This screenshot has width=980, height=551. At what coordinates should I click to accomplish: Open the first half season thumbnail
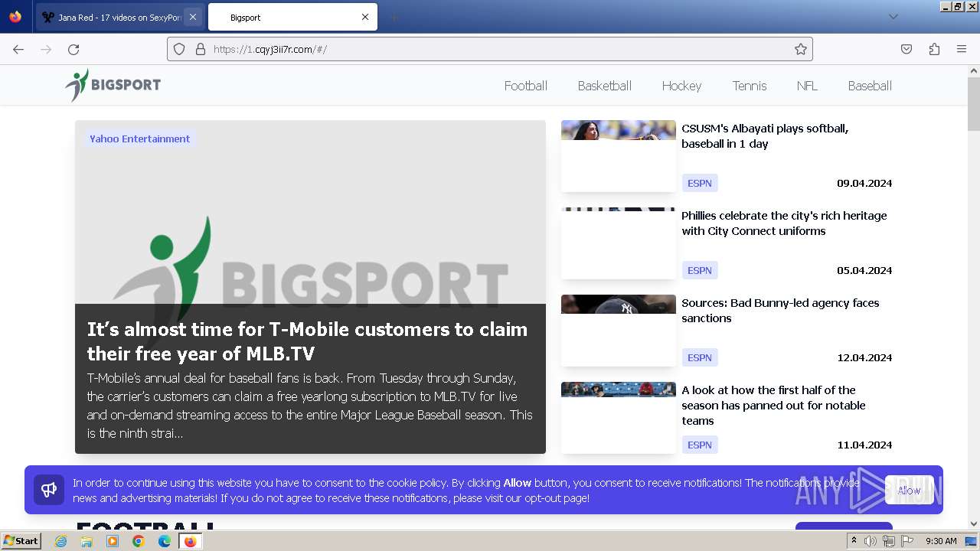tap(619, 417)
